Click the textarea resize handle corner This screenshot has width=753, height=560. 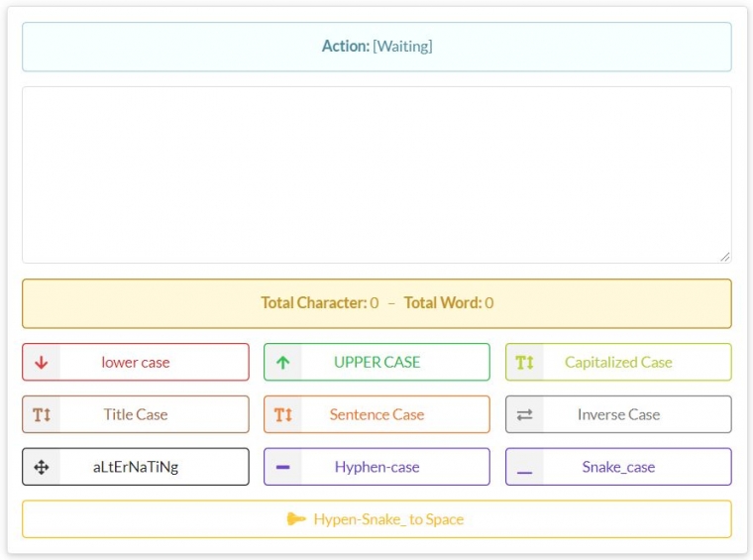(725, 257)
